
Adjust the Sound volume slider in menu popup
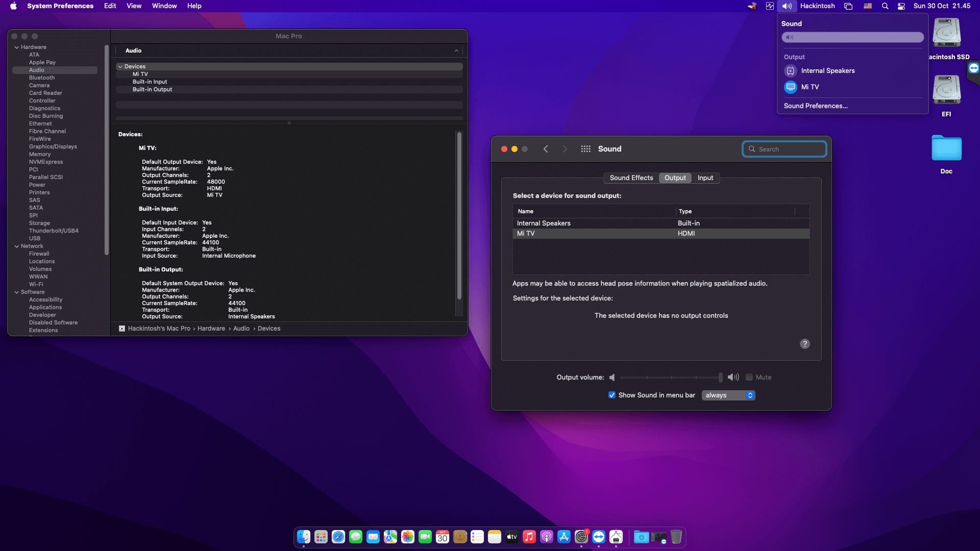pyautogui.click(x=852, y=37)
